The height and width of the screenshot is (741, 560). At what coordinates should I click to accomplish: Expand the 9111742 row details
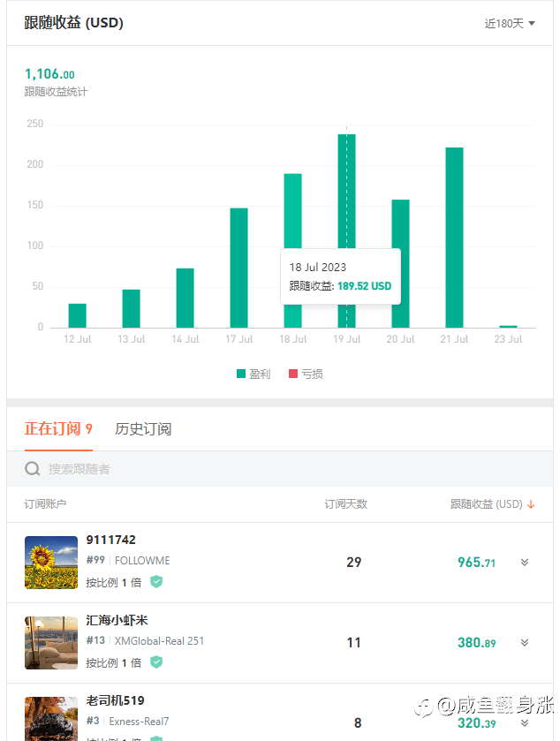coord(525,562)
